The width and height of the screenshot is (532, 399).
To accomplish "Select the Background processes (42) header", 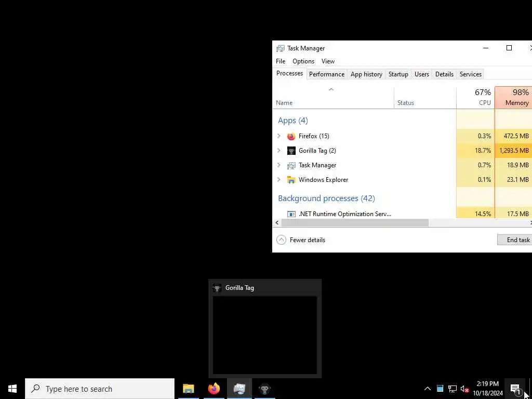I will click(326, 198).
